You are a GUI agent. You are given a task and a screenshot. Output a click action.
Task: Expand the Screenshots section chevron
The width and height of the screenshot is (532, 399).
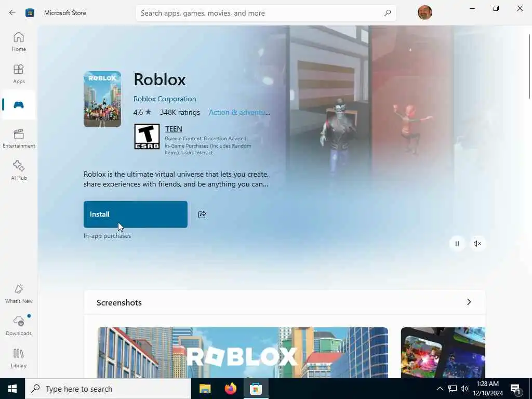469,302
